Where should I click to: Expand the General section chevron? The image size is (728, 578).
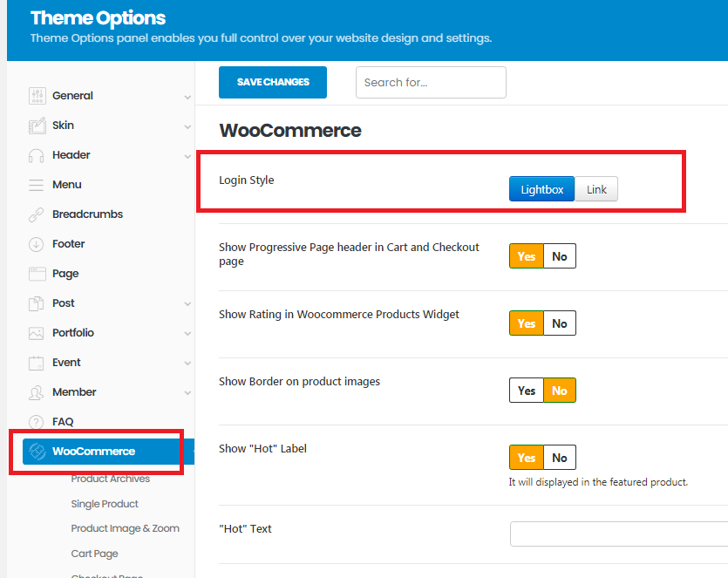click(x=187, y=97)
